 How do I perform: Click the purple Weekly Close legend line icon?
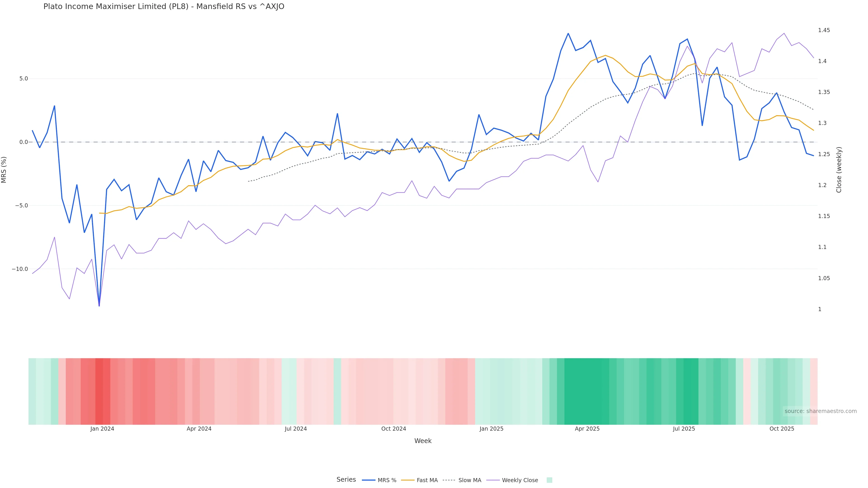(x=493, y=480)
